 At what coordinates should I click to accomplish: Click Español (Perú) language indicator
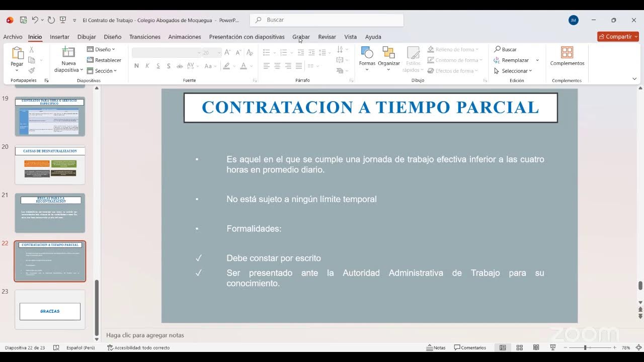[x=80, y=347]
